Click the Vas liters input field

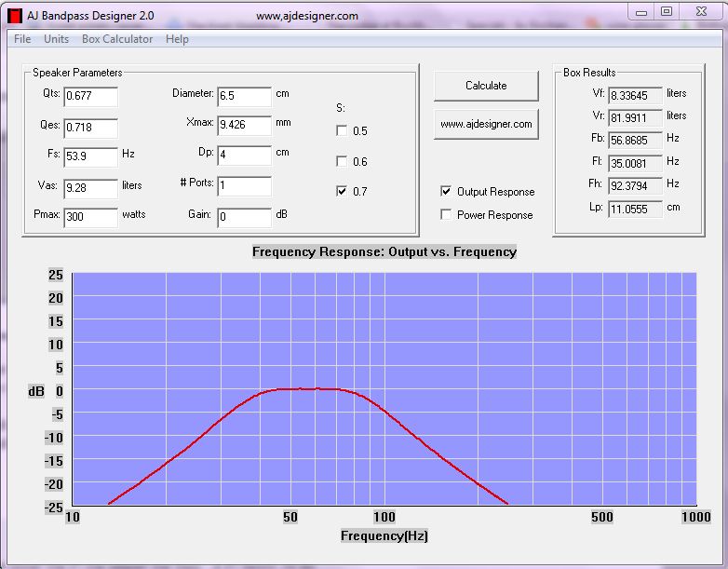tap(90, 188)
